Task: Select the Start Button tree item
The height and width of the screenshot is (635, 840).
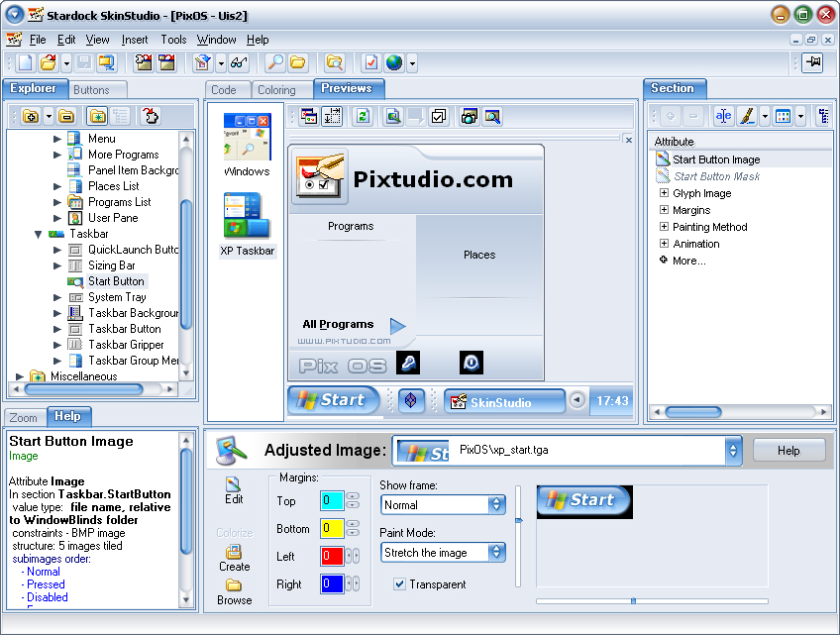Action: tap(116, 281)
